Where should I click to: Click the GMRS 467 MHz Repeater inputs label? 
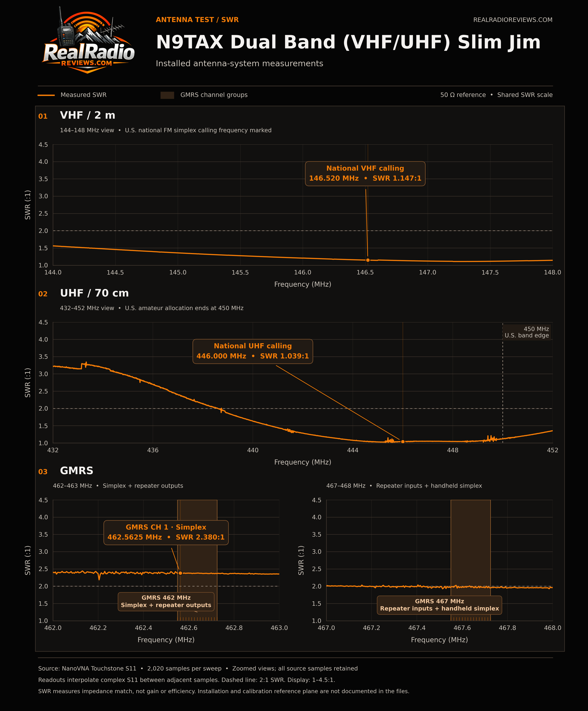[x=440, y=605]
